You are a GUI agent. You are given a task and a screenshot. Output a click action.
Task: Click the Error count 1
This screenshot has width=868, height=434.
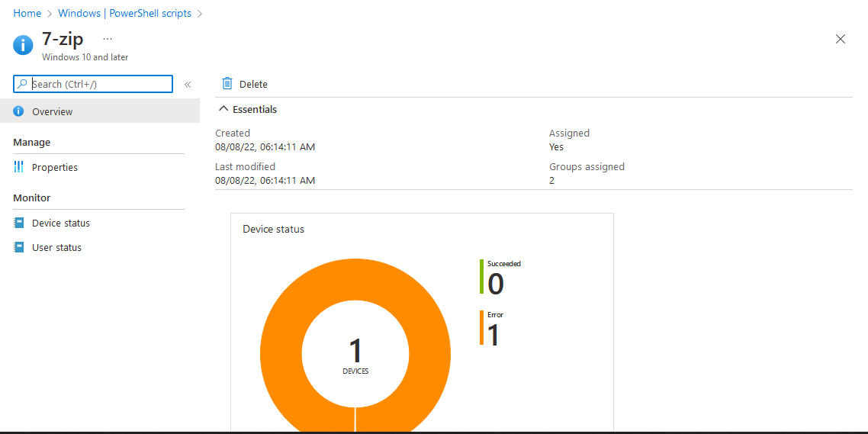tap(493, 334)
